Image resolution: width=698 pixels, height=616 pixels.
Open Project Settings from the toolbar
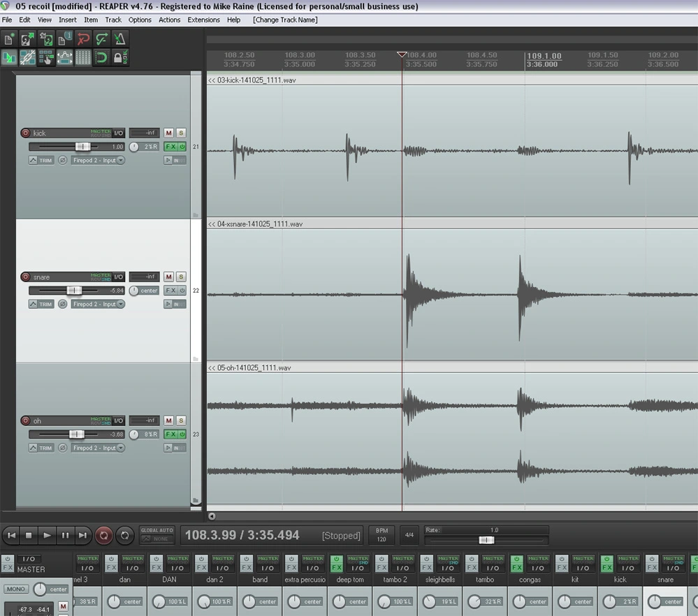point(64,39)
